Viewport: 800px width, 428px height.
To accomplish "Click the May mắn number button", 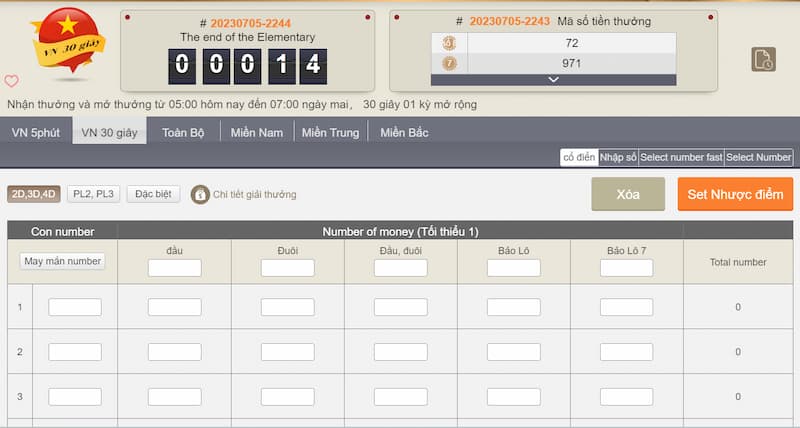I will [62, 261].
